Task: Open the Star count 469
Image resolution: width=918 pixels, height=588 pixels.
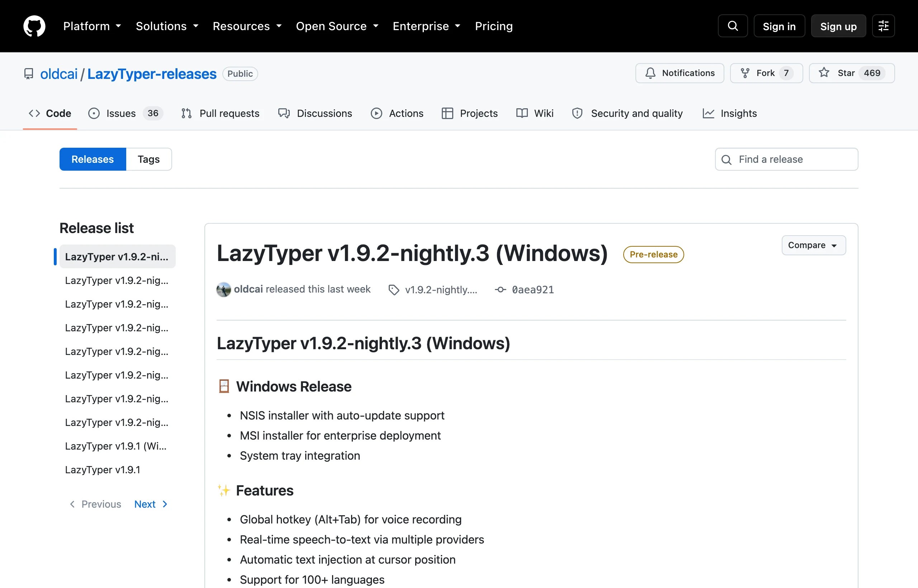Action: tap(872, 73)
